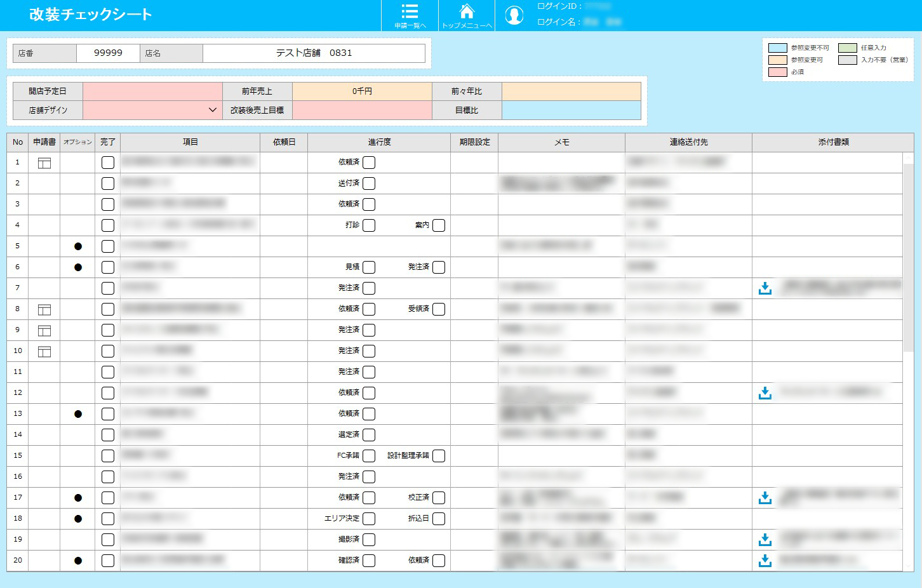Click the pink 必須 legend color swatch

point(777,72)
